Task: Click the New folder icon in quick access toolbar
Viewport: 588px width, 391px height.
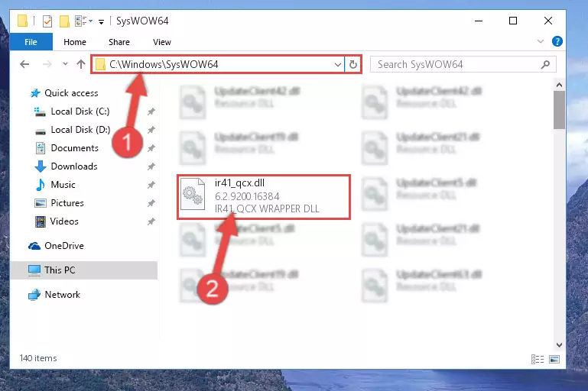Action: 64,21
